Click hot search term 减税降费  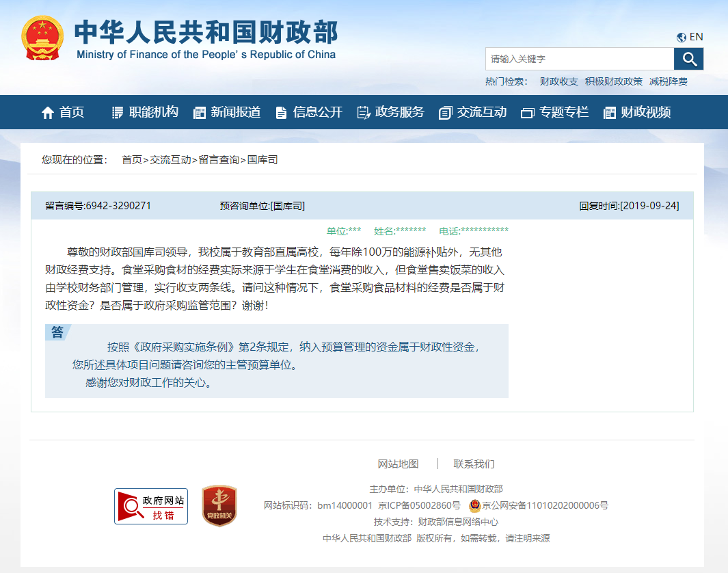pyautogui.click(x=669, y=82)
